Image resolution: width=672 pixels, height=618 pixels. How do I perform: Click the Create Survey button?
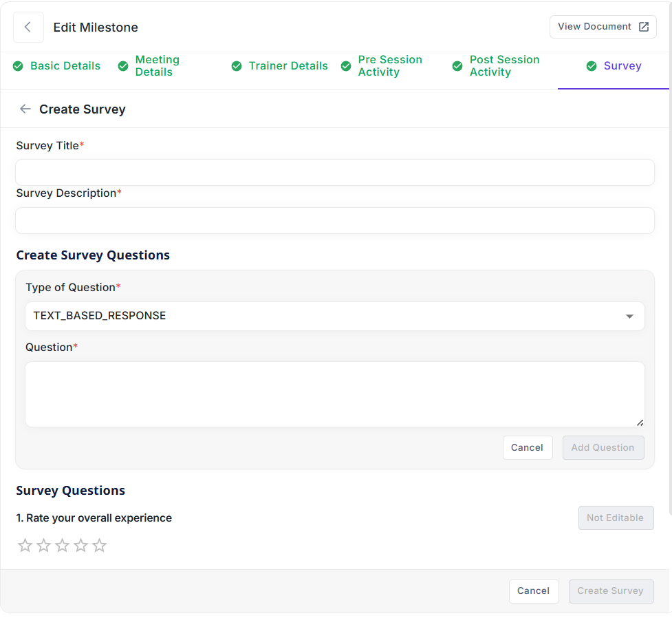(610, 590)
